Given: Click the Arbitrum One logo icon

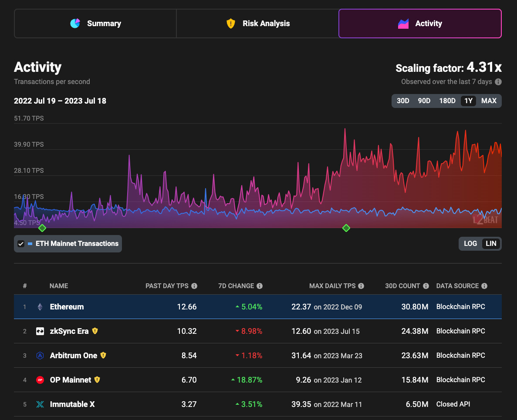Looking at the screenshot, I should click(x=40, y=356).
